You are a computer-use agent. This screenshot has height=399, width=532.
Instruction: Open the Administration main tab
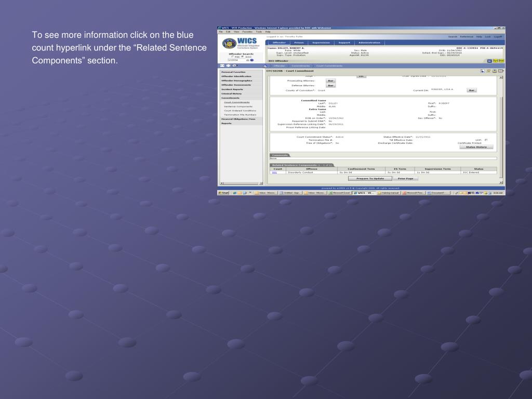pos(369,43)
